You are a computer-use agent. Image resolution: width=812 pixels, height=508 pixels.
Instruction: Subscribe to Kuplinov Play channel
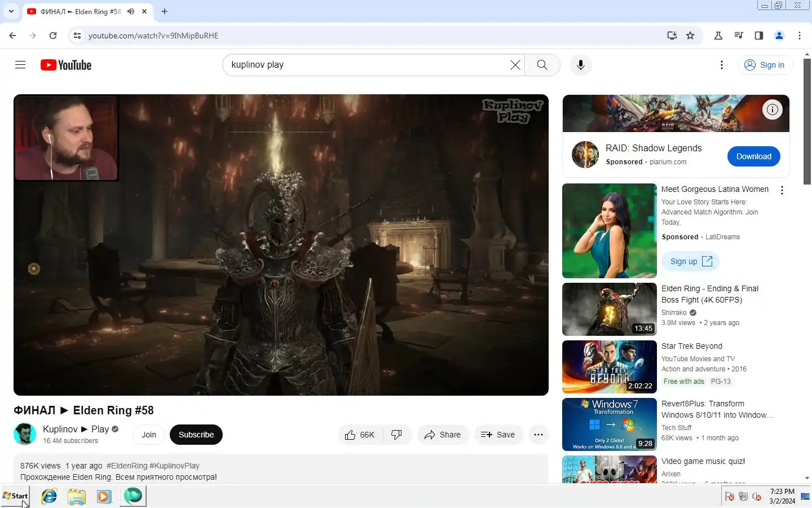coord(196,435)
